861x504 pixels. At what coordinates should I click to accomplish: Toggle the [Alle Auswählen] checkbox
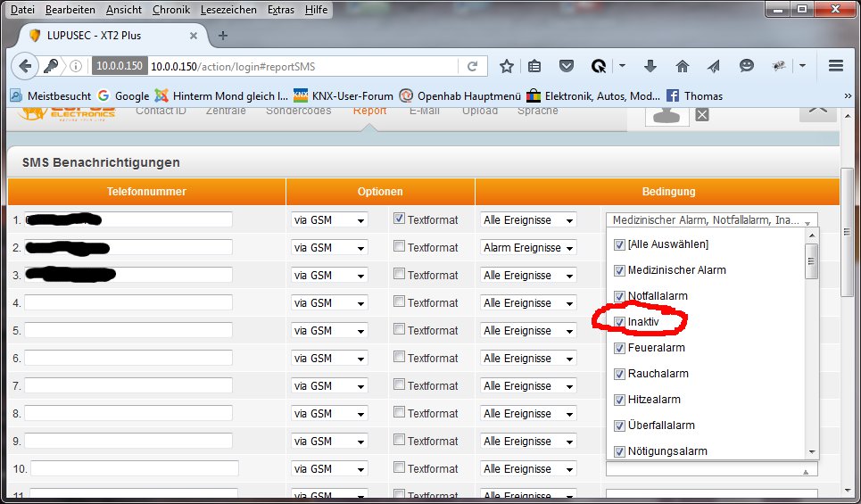(620, 244)
